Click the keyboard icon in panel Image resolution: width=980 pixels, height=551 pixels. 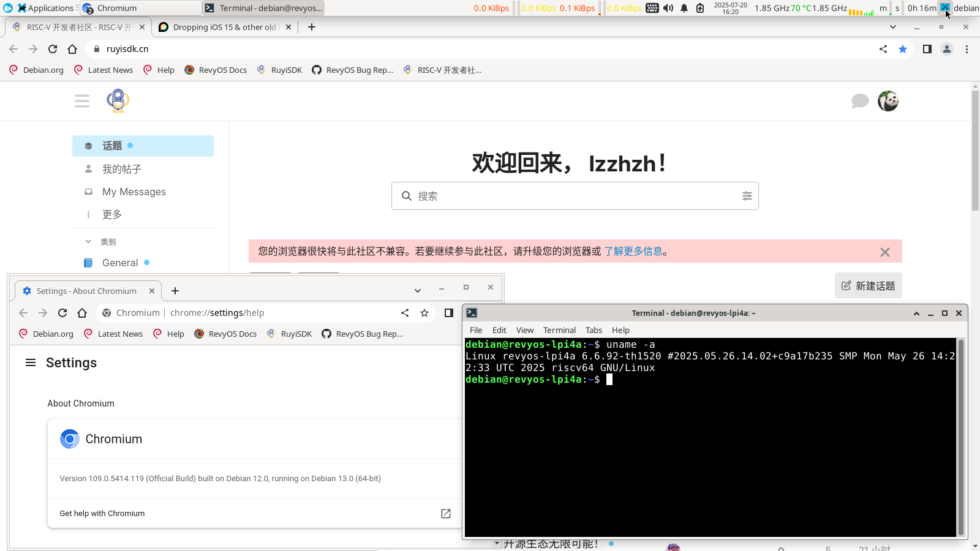652,8
